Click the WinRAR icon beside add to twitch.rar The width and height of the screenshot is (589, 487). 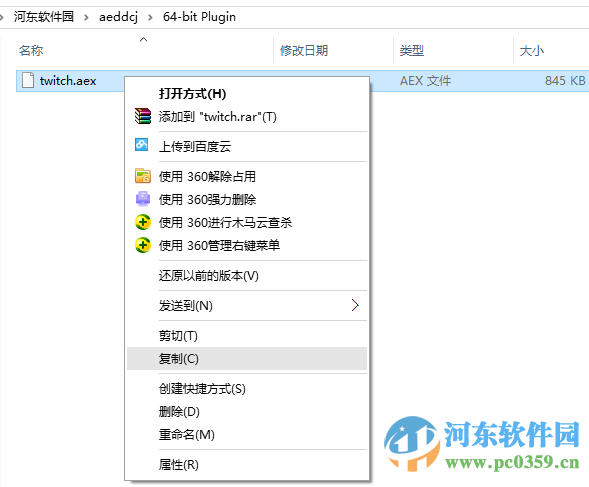[x=143, y=116]
